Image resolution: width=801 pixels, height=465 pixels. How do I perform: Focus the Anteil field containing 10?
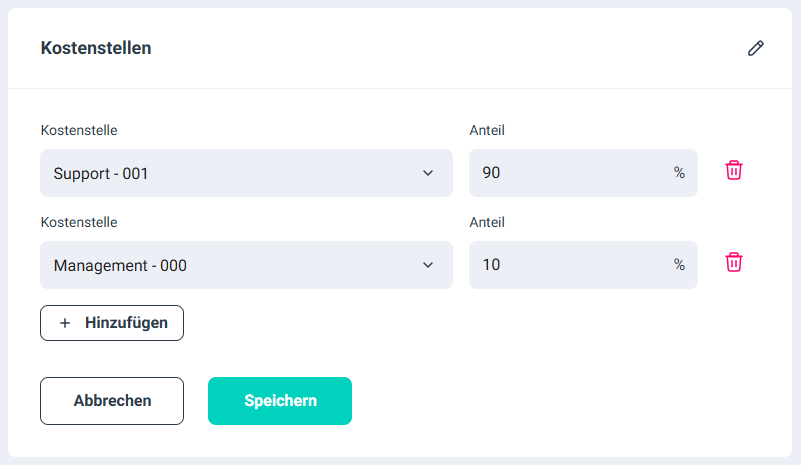coord(570,265)
